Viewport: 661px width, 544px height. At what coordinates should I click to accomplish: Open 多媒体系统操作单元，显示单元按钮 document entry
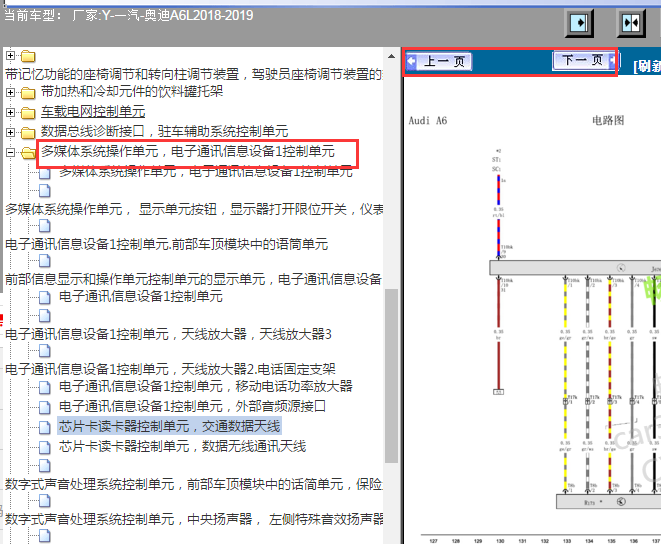pos(194,209)
